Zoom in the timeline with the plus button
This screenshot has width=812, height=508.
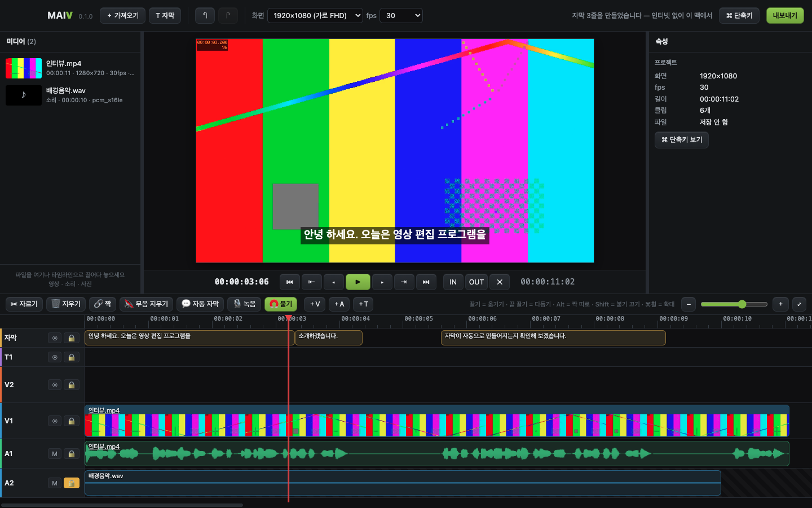coord(780,304)
